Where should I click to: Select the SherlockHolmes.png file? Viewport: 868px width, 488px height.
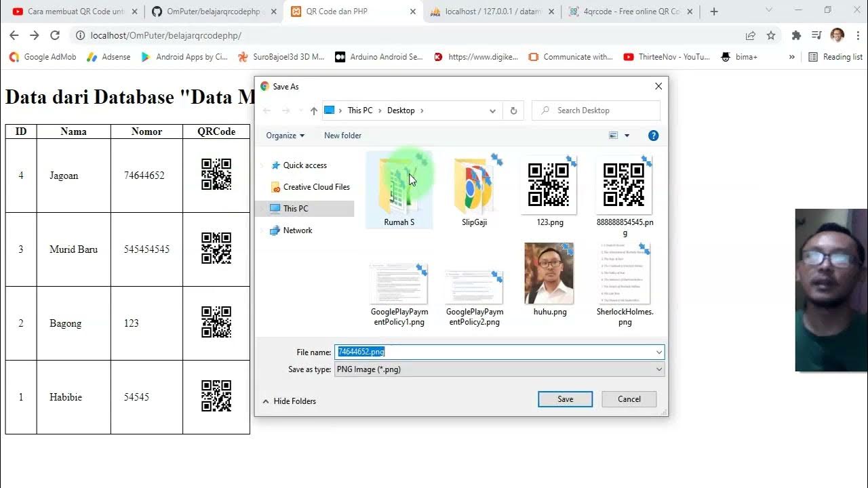tap(625, 285)
